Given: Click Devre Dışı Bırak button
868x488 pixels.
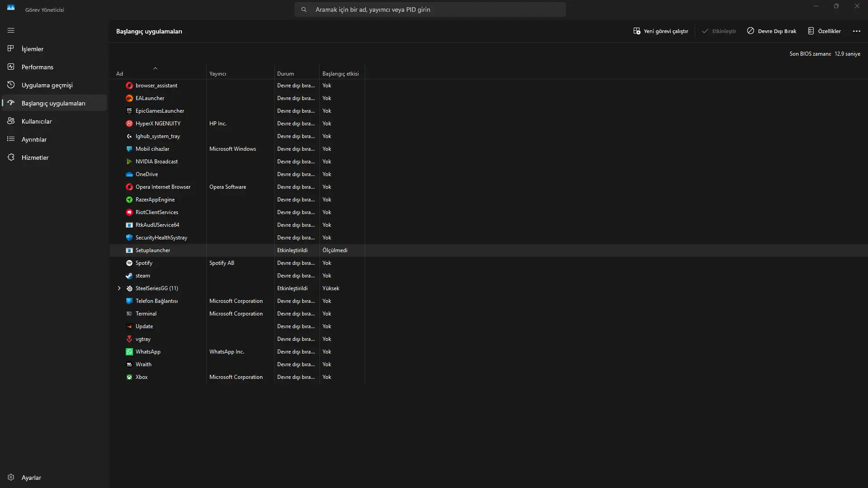Looking at the screenshot, I should click(x=772, y=31).
